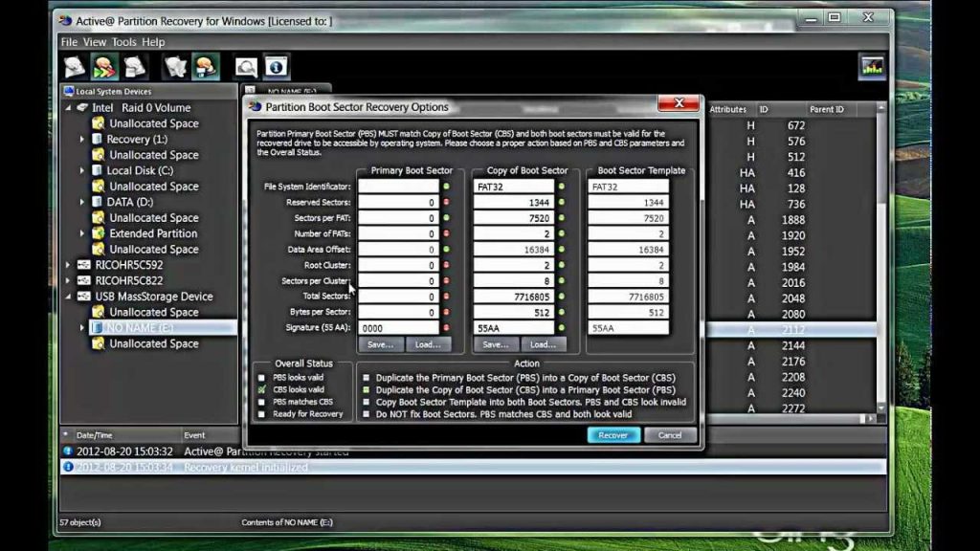Click the Partition Boot Sector Recovery dialog title icon
Screen dimensions: 980x551
click(255, 107)
